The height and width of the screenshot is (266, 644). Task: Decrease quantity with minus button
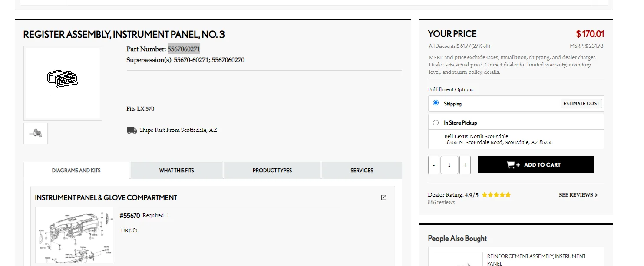[x=433, y=165]
